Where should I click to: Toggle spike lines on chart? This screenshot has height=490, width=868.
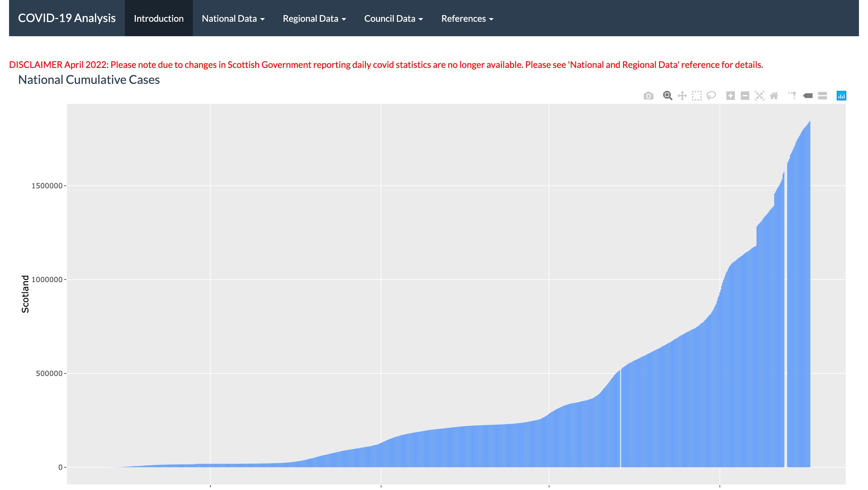coord(792,96)
